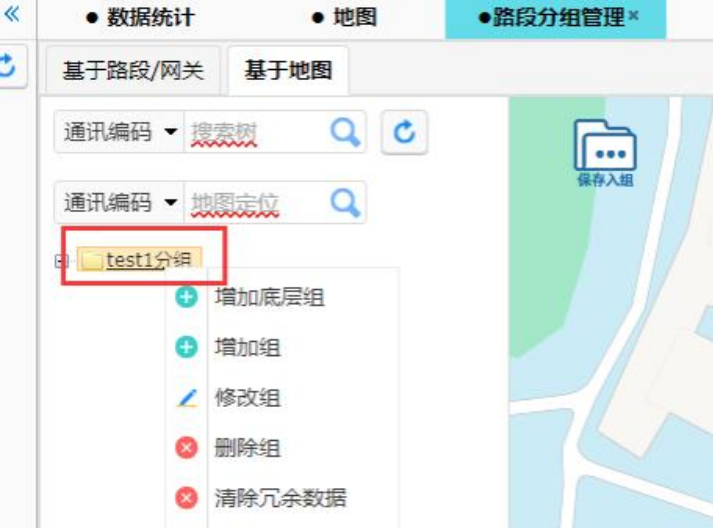
Task: Click the magnifier icon in the 地图定位 field
Action: [344, 202]
